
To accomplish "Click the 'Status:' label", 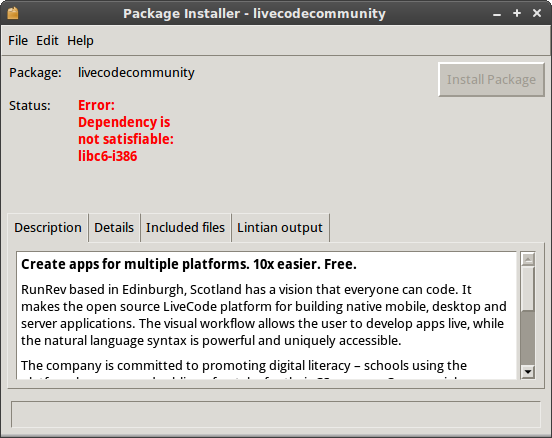I will click(x=30, y=106).
